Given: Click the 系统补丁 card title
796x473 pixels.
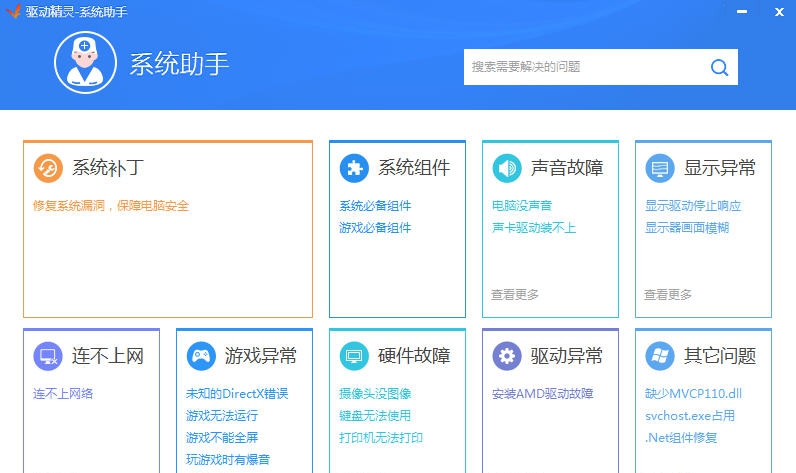Looking at the screenshot, I should (108, 168).
